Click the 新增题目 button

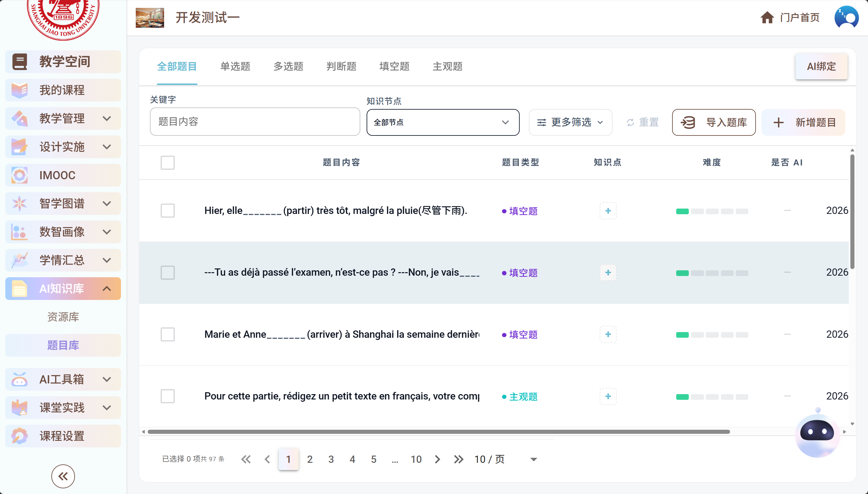click(803, 122)
